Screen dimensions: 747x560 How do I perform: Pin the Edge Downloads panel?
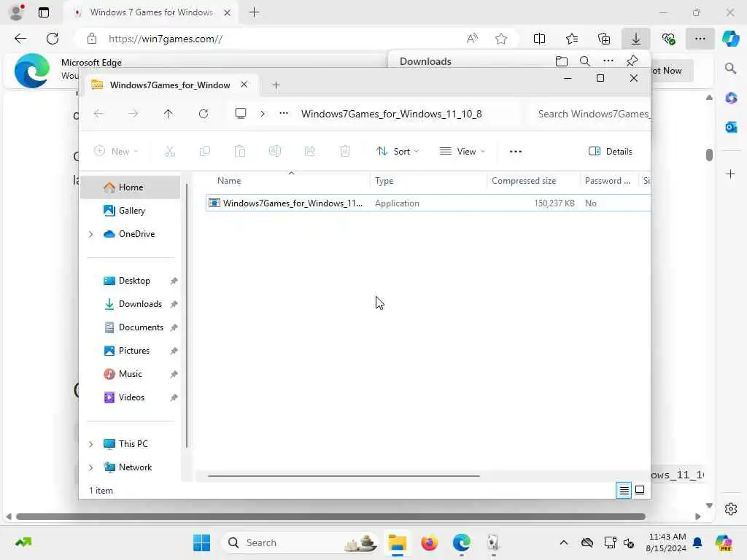(632, 61)
